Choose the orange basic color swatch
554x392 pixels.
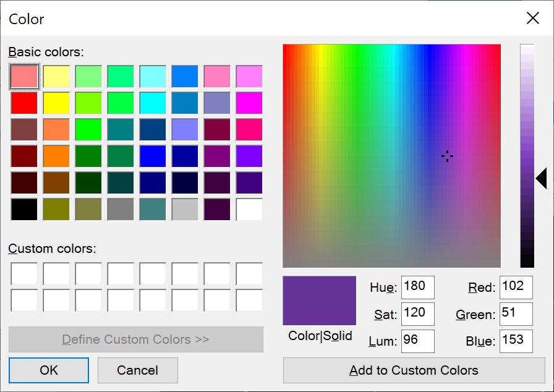tap(56, 156)
